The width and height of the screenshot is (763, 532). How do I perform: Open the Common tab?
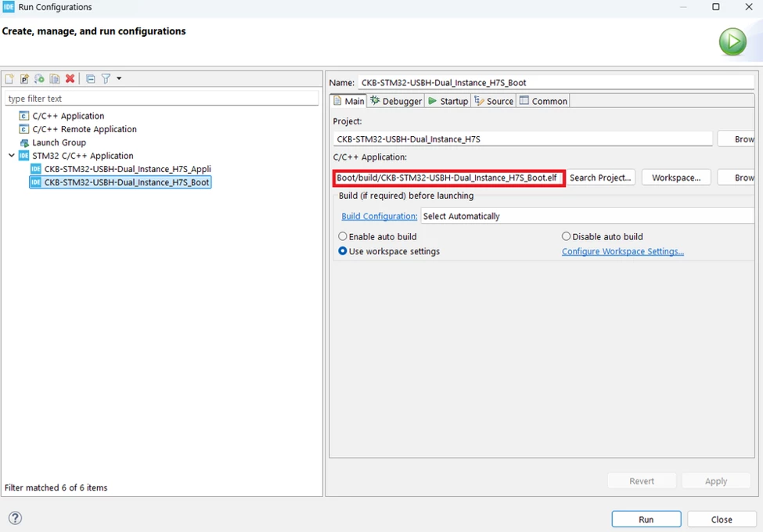point(544,101)
